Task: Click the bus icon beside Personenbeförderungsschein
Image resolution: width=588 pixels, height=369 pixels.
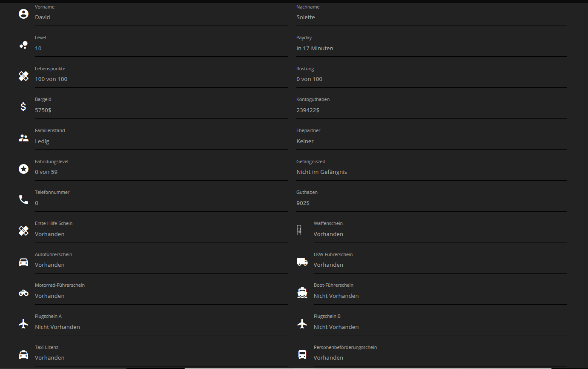Action: pyautogui.click(x=302, y=355)
